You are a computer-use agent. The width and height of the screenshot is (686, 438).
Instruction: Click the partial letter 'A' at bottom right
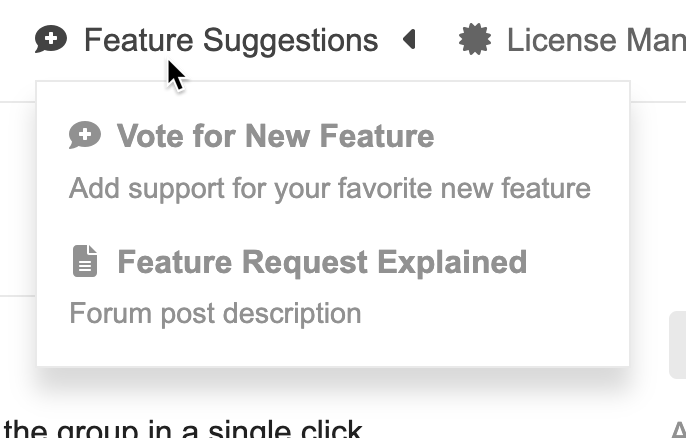677,430
